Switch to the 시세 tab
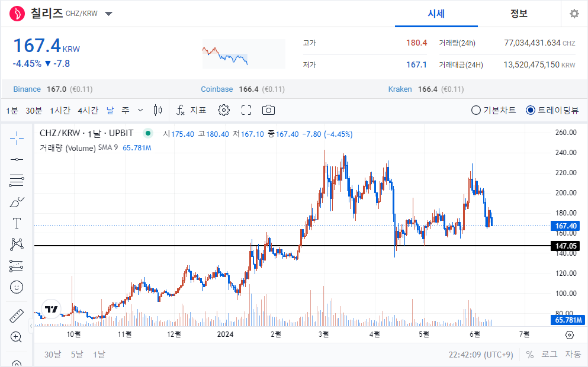588x367 pixels. (x=436, y=14)
